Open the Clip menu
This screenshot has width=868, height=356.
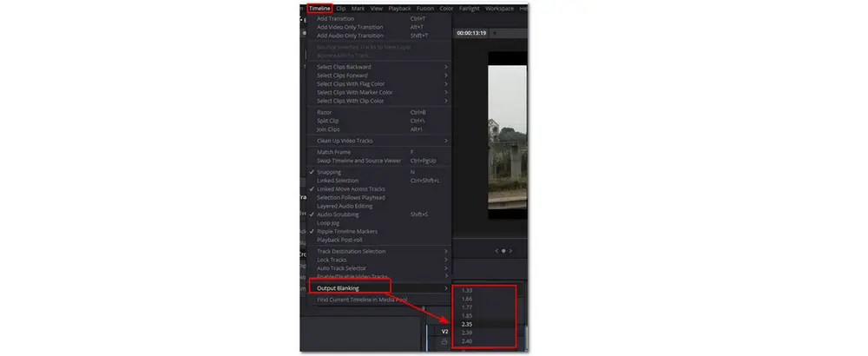point(341,9)
